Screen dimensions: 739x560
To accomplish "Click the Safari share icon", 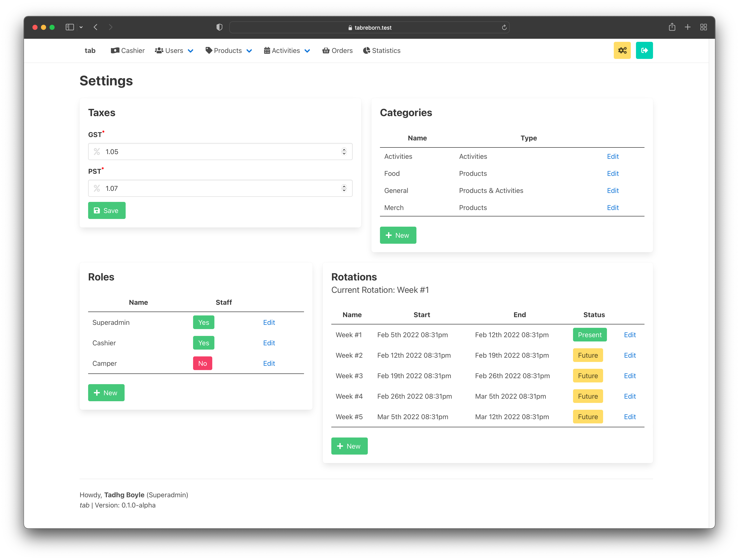I will [x=672, y=27].
